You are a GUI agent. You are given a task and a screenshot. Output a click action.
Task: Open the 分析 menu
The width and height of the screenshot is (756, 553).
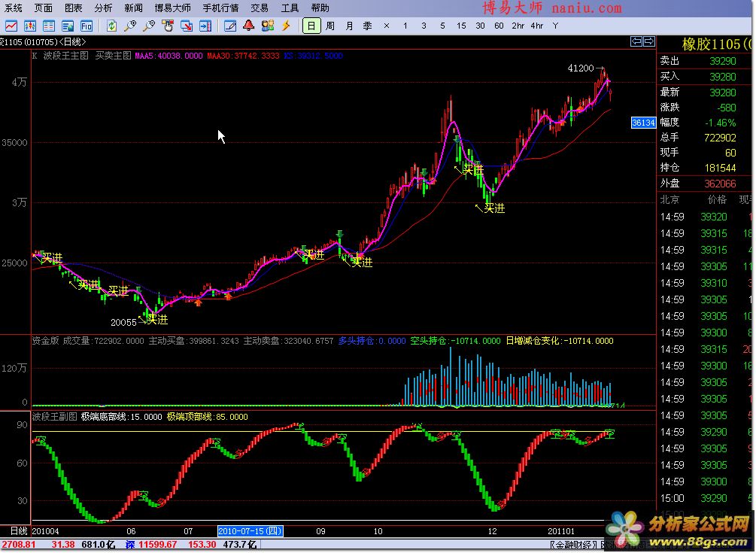coord(103,8)
